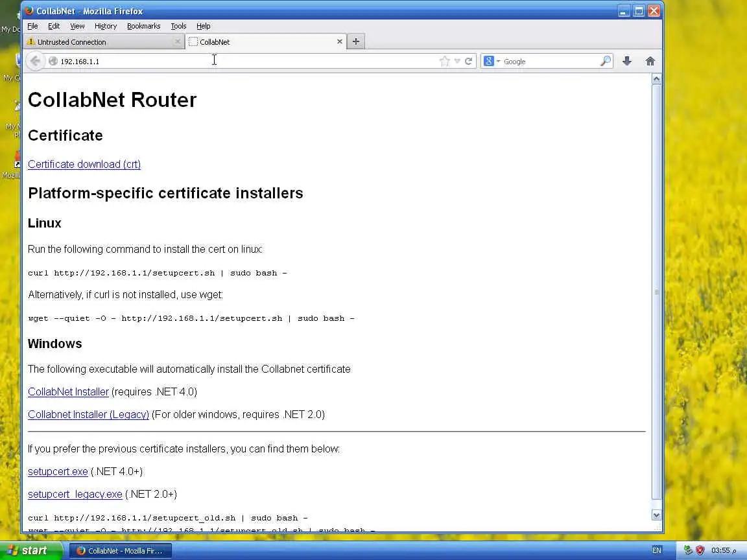Click the scrollbar down arrow
Image resolution: width=747 pixels, height=560 pixels.
(656, 515)
